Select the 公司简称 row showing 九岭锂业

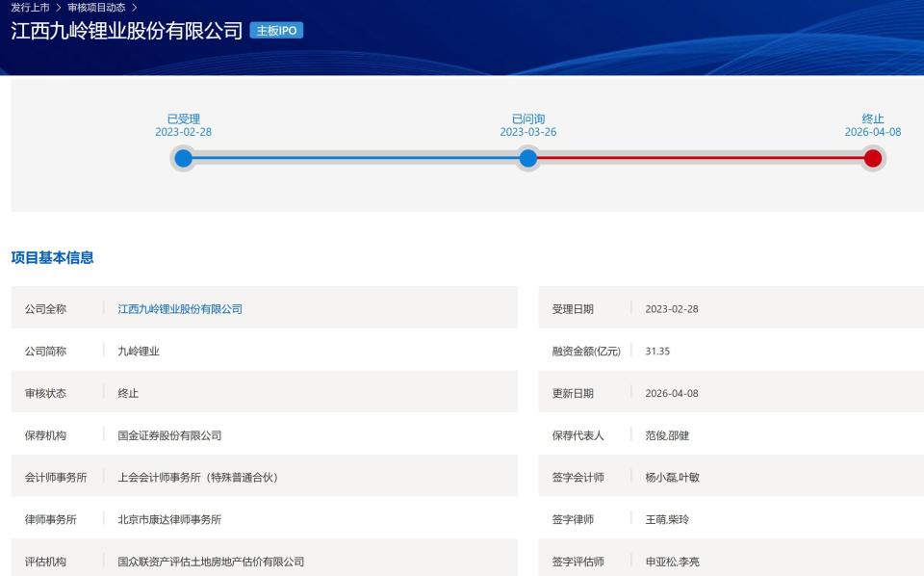click(x=140, y=351)
